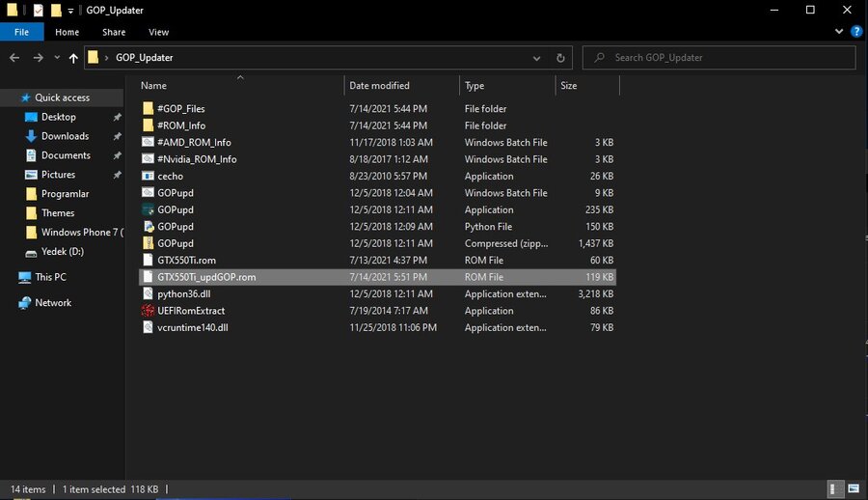Click the UEFIRomExtract application icon
This screenshot has height=500, width=868.
click(149, 311)
